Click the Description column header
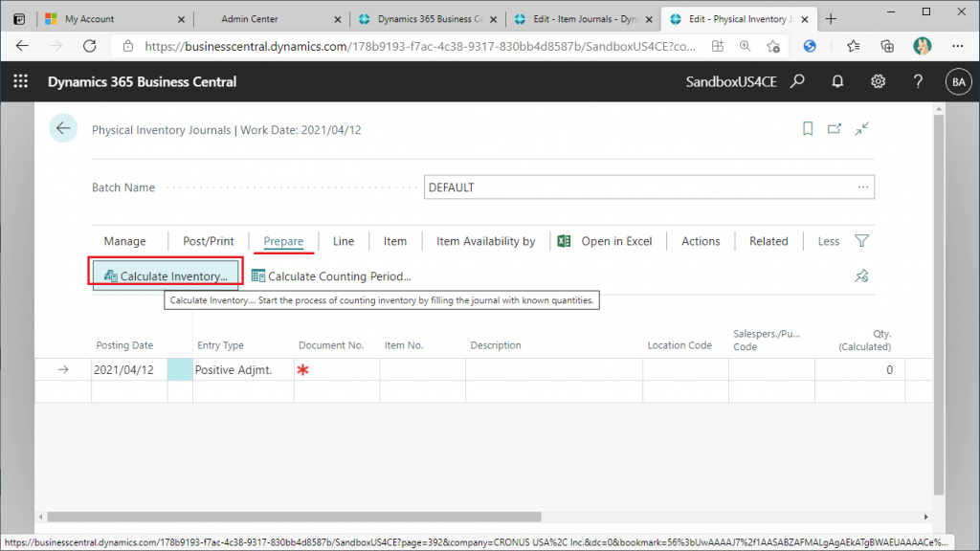 pos(496,344)
